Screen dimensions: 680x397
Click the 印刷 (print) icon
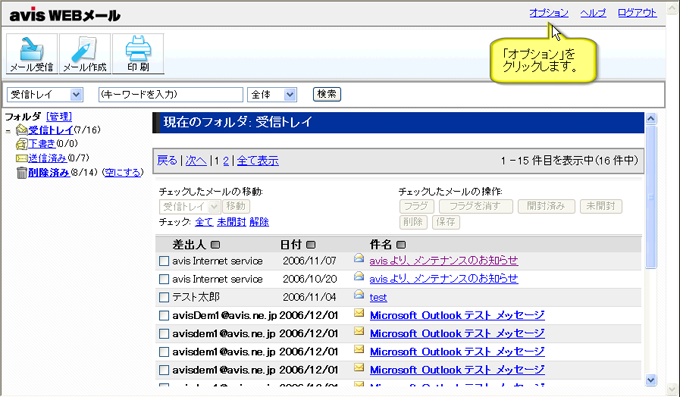click(x=138, y=53)
